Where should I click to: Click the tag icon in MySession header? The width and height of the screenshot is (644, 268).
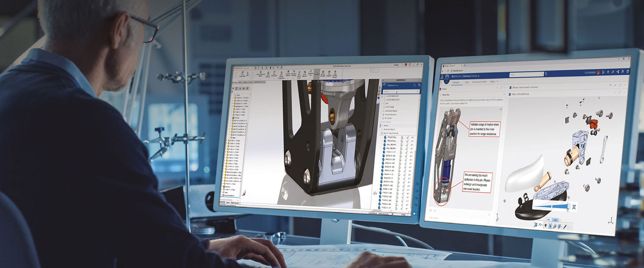click(x=419, y=85)
